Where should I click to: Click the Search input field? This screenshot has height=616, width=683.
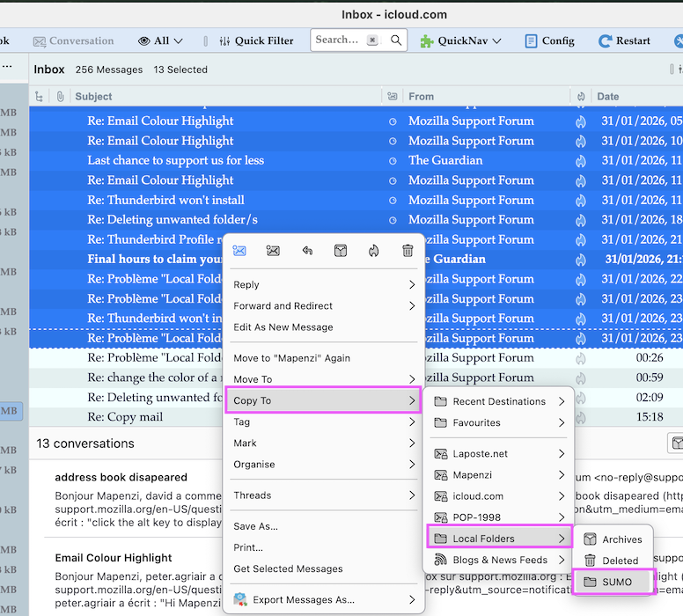tap(337, 40)
